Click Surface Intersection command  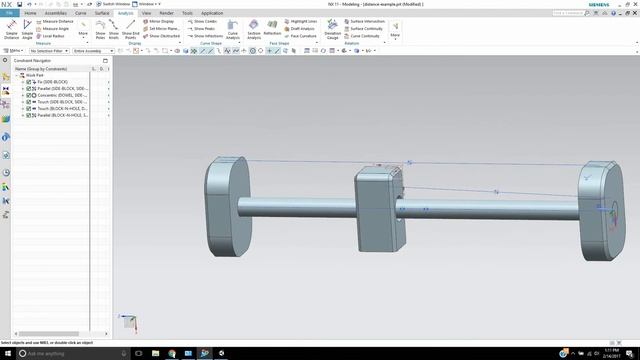pos(364,21)
